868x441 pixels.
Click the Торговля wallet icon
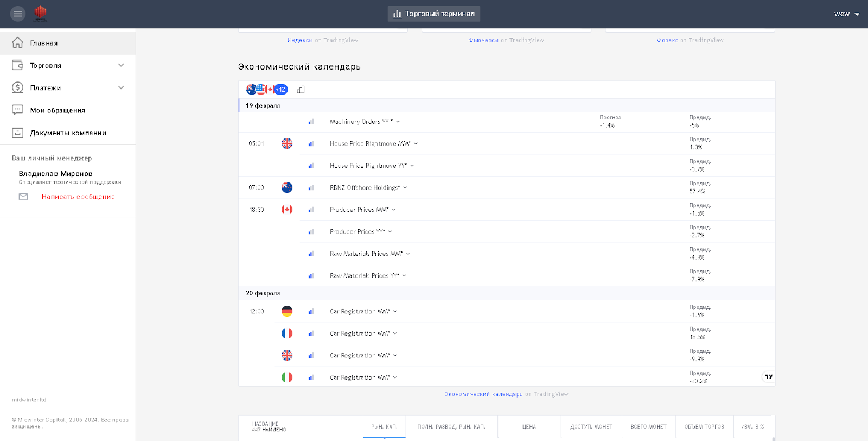(17, 65)
